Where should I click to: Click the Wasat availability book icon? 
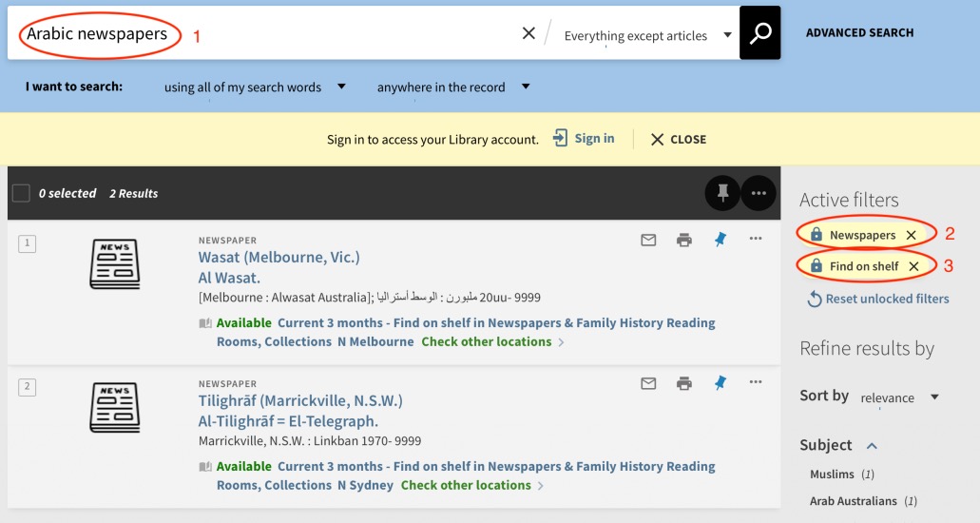pos(205,323)
